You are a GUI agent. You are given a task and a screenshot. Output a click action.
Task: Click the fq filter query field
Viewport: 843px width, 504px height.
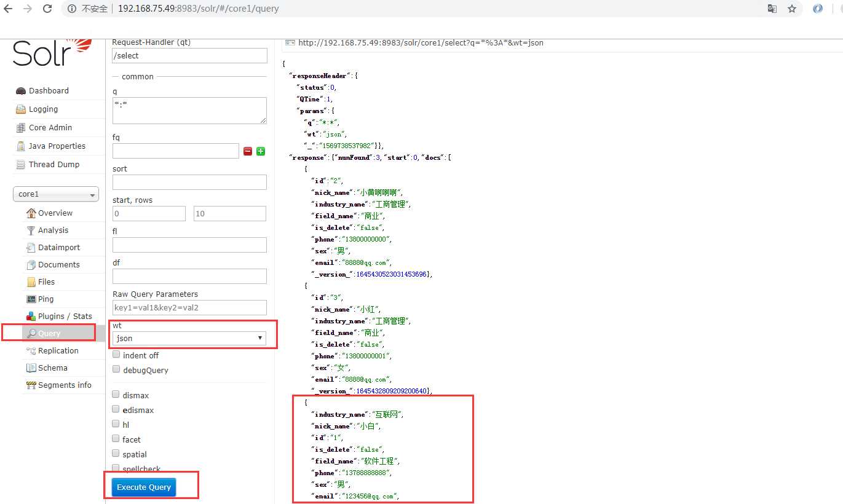click(176, 151)
